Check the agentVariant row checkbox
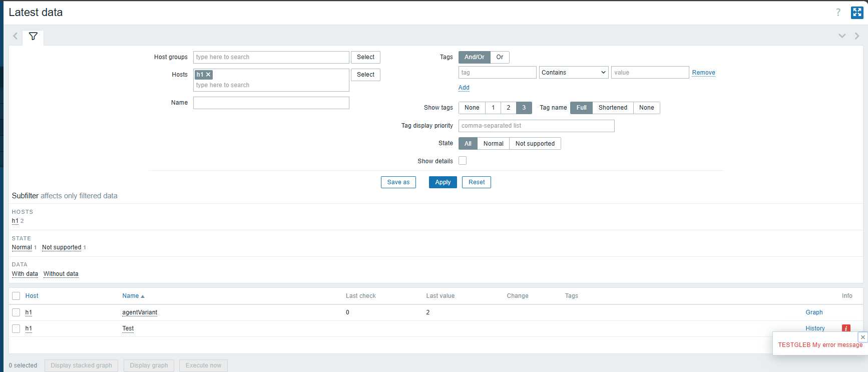The height and width of the screenshot is (372, 868). point(16,312)
